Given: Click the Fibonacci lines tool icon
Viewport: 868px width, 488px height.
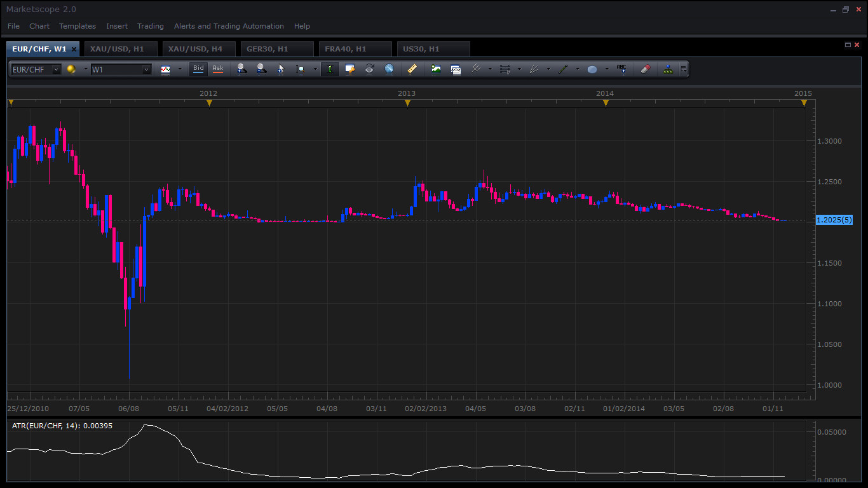Looking at the screenshot, I should point(505,69).
